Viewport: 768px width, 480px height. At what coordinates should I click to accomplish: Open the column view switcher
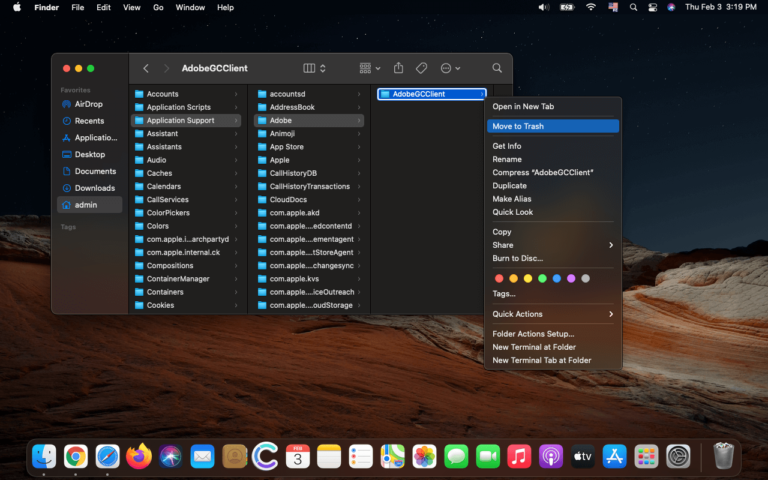tap(314, 68)
